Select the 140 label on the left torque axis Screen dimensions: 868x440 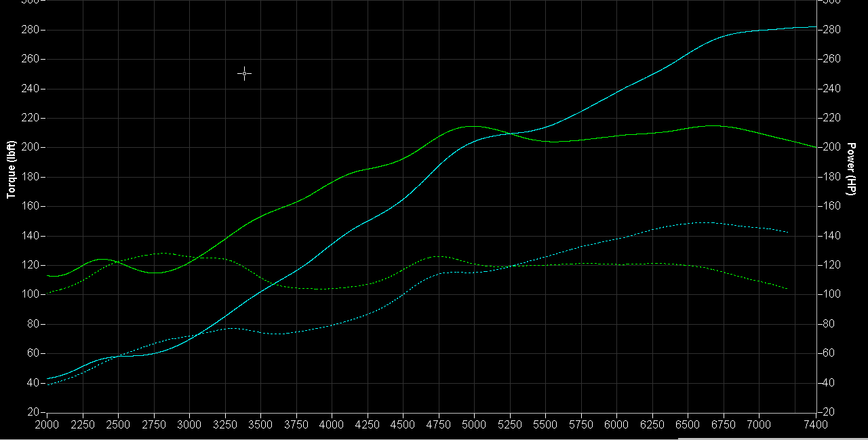point(31,236)
